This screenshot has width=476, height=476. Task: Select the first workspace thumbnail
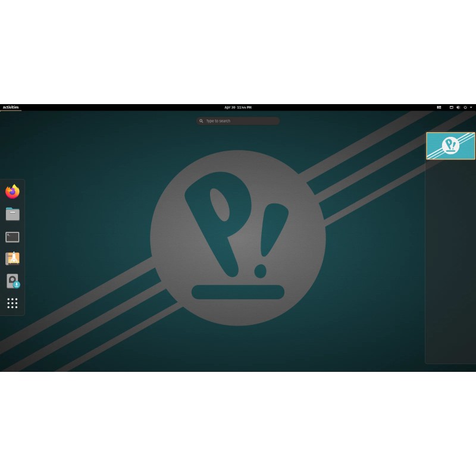tap(450, 146)
